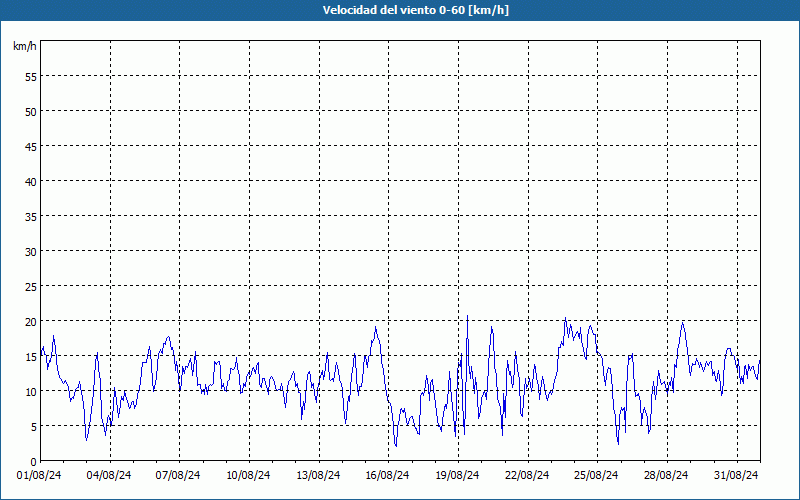Click the date label 22/08/24
This screenshot has height=500, width=800.
tap(527, 475)
